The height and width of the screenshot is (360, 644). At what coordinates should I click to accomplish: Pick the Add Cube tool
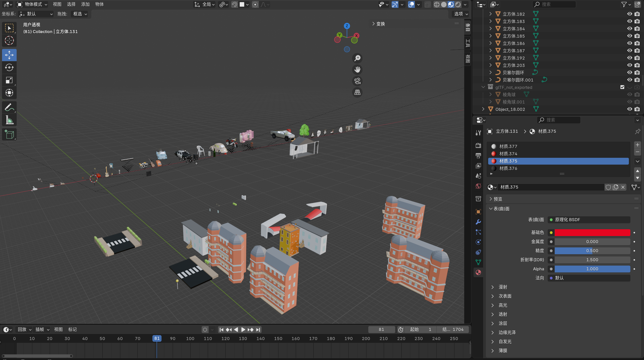click(x=9, y=135)
